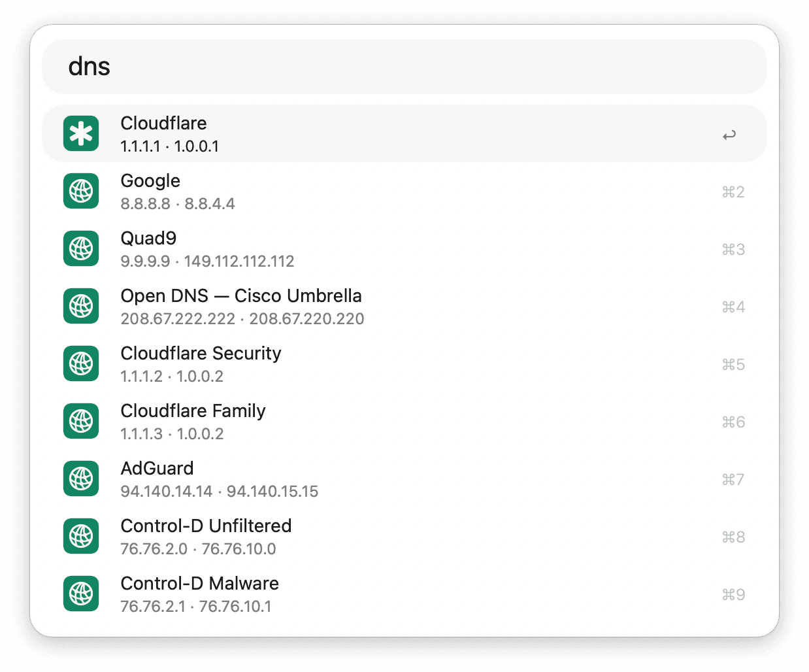The image size is (809, 672).
Task: Choose the Cloudflare Security title
Action: point(201,354)
